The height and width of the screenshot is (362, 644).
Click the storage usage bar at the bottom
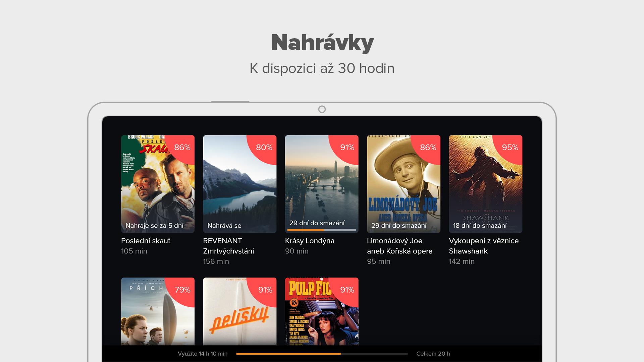[322, 354]
